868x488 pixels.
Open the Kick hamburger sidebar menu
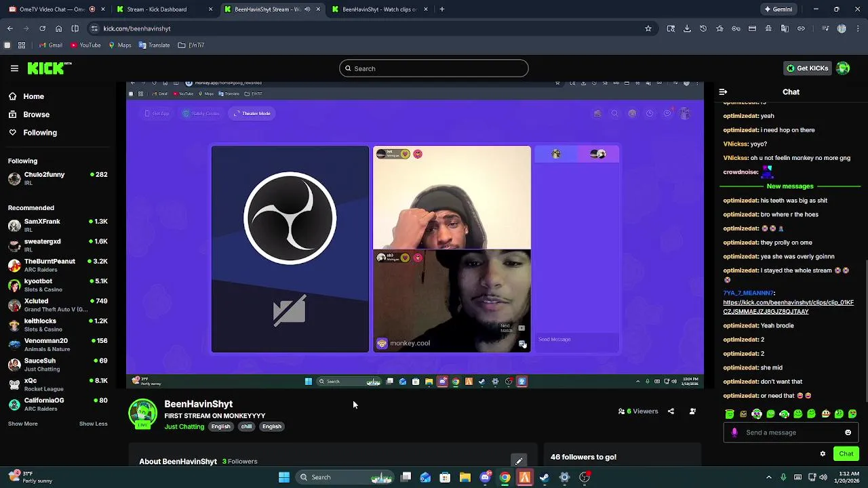pos(14,68)
